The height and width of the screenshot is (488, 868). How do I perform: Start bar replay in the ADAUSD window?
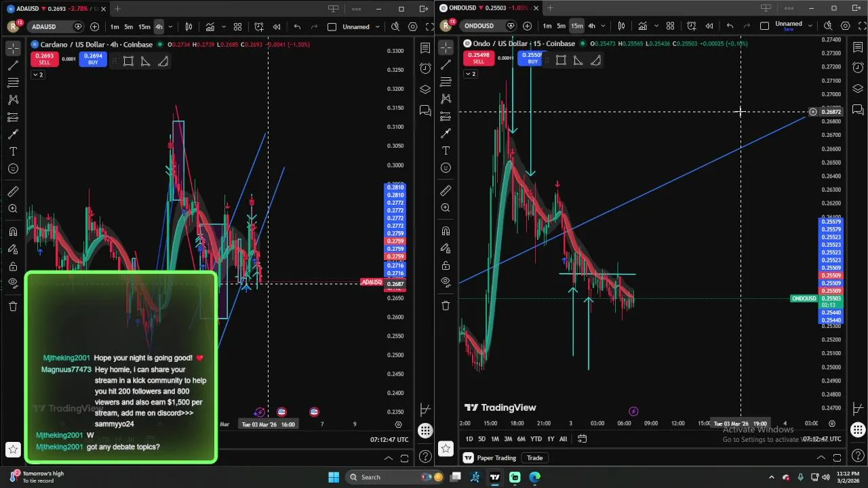(x=277, y=26)
